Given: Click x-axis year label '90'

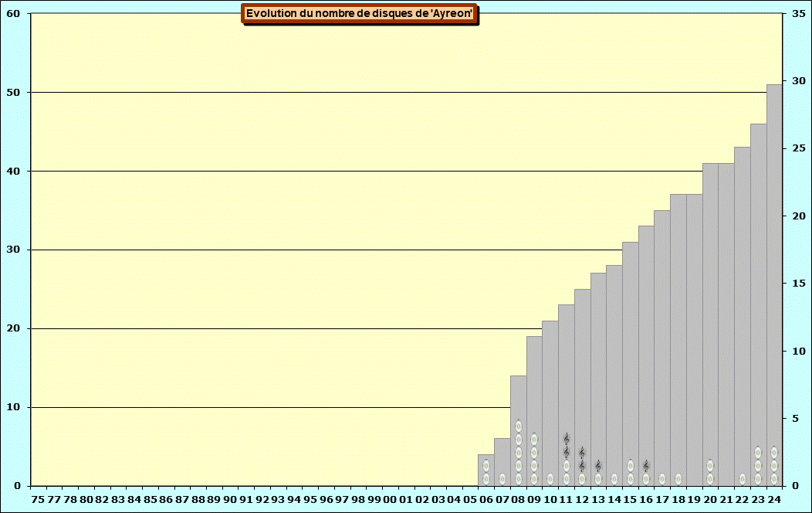Looking at the screenshot, I should click(230, 499).
